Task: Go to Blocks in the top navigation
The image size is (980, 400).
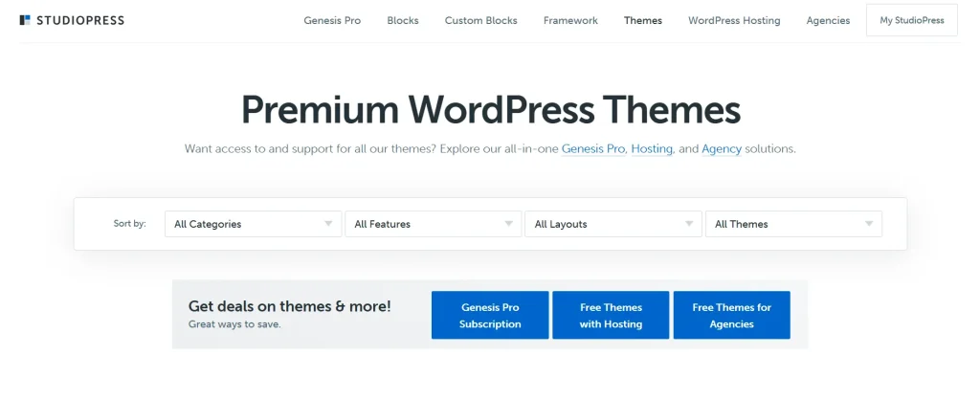Action: pos(403,20)
